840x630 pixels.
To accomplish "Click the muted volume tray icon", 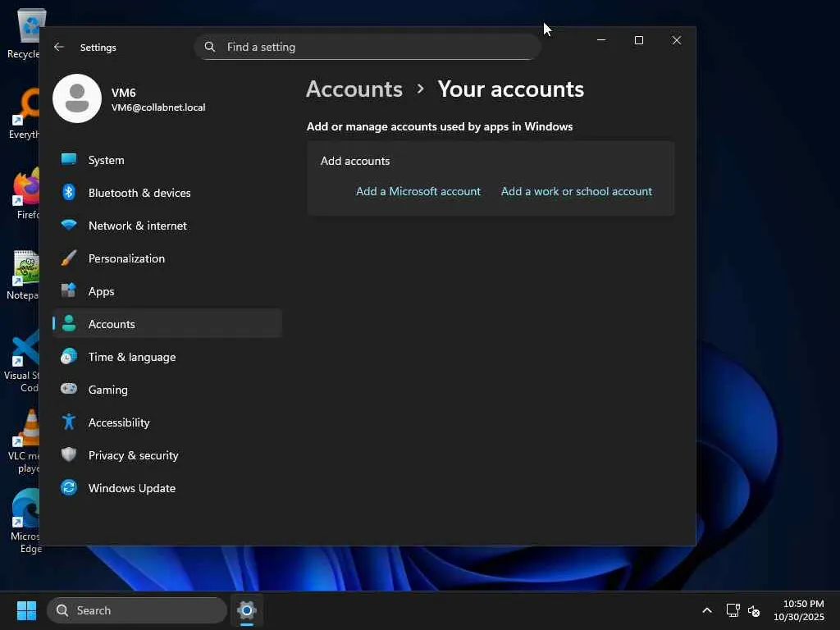I will [x=754, y=610].
